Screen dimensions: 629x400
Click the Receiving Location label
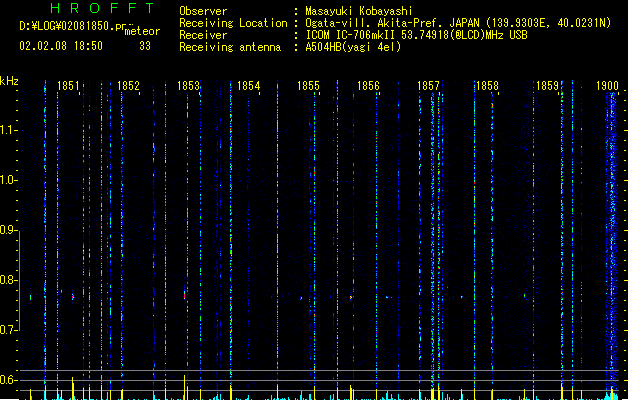tap(233, 23)
